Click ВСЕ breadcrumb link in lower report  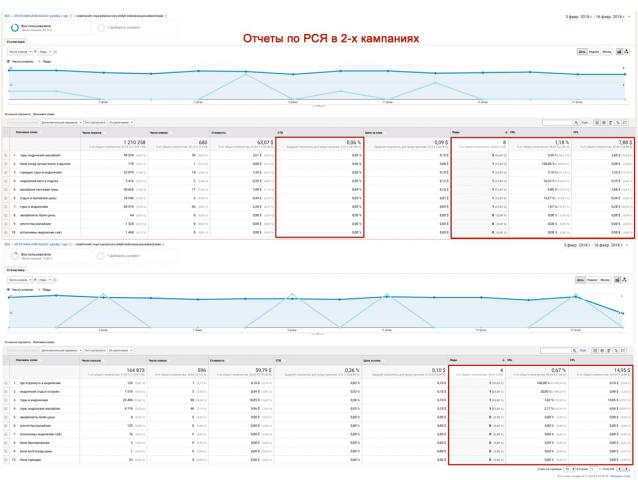(7, 244)
